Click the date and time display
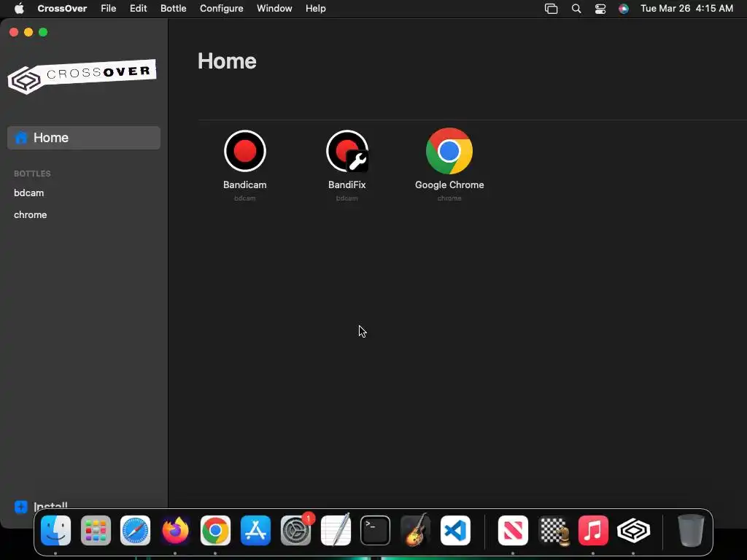This screenshot has width=747, height=560. point(686,9)
